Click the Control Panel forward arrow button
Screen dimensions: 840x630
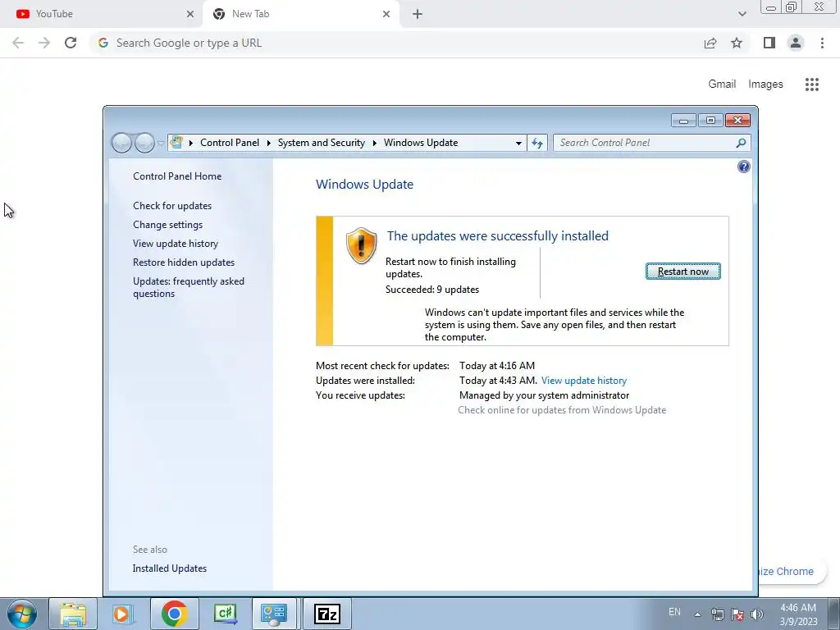[144, 143]
